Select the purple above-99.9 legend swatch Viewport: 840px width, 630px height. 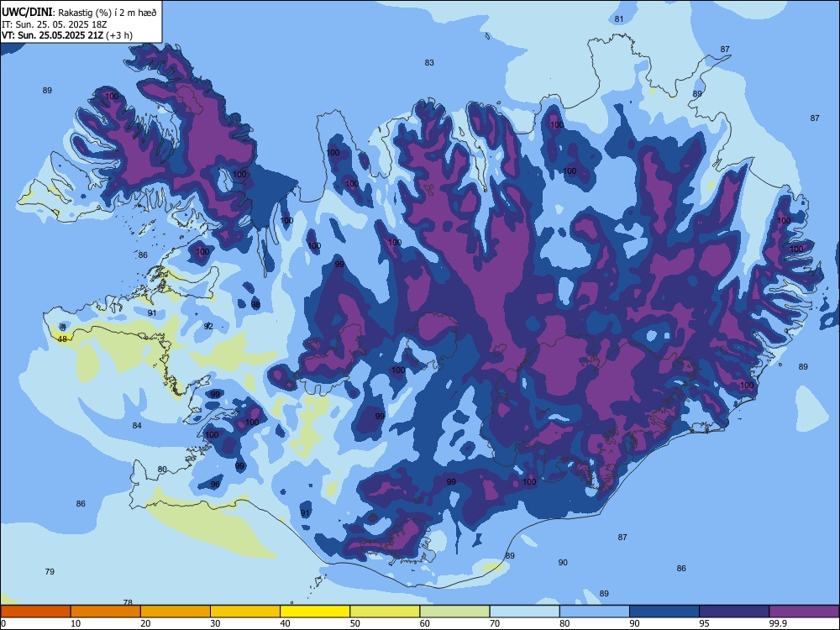pos(804,612)
